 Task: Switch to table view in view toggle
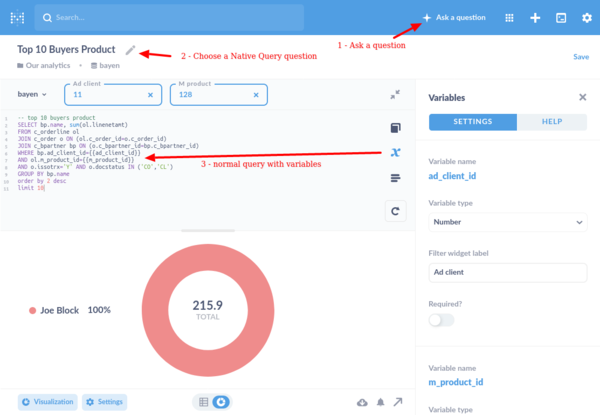[203, 402]
